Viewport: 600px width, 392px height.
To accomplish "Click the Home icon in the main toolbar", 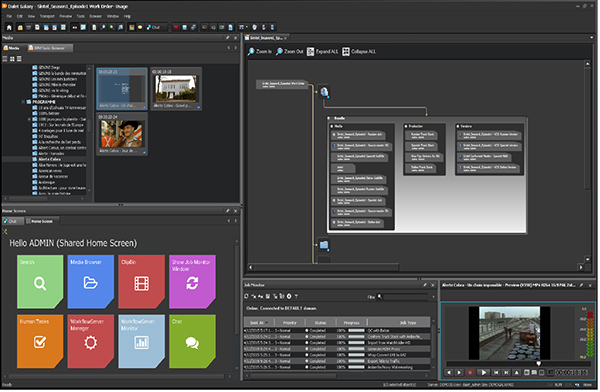I will (9, 27).
